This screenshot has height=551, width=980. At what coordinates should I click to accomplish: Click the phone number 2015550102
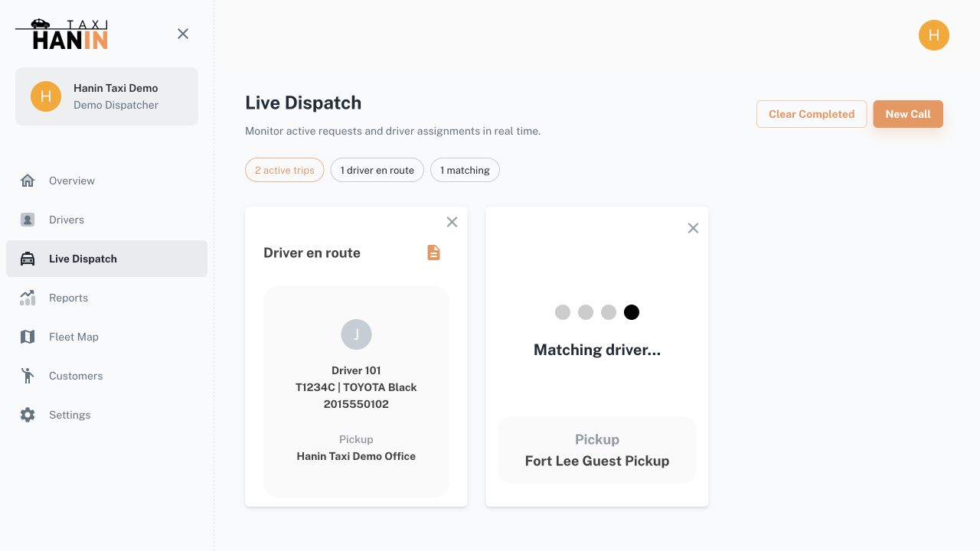point(356,404)
